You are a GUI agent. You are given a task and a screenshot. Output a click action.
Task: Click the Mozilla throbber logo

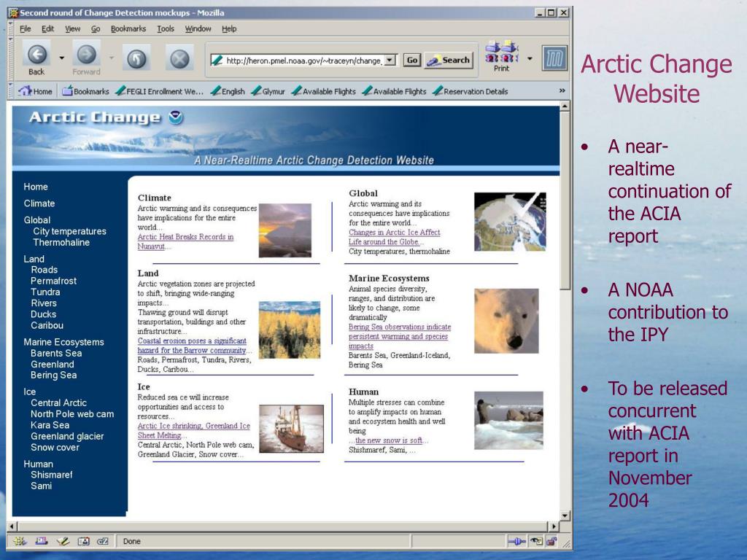(x=554, y=58)
